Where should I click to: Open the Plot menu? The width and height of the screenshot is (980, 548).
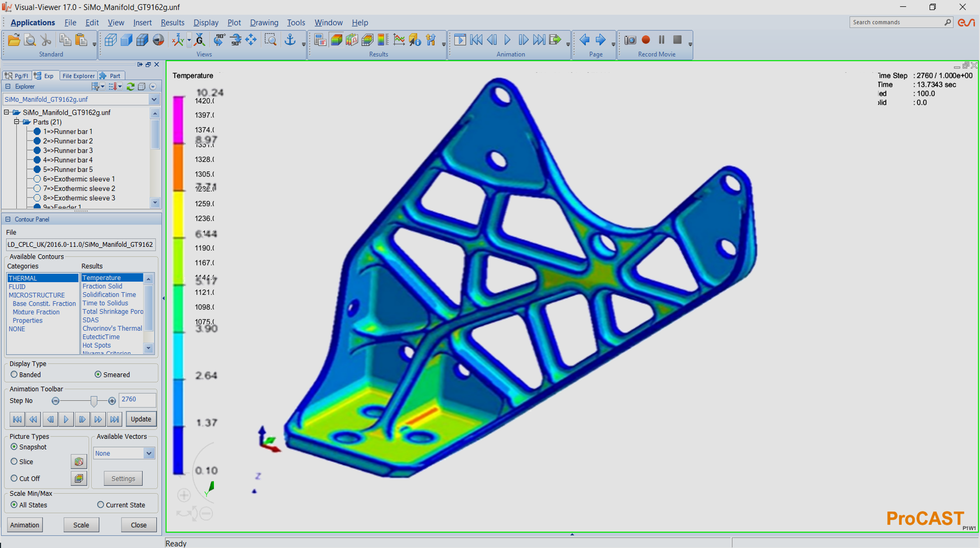click(x=234, y=22)
